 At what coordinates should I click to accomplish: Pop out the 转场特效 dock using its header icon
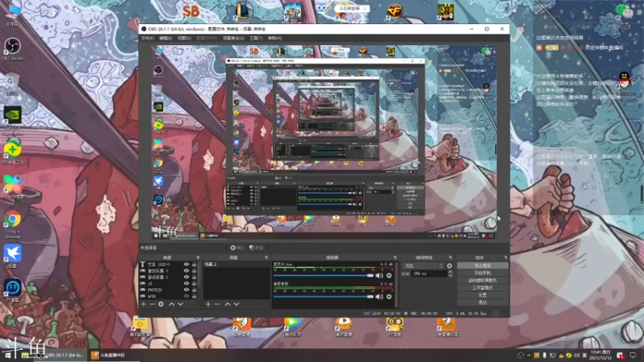(x=451, y=257)
